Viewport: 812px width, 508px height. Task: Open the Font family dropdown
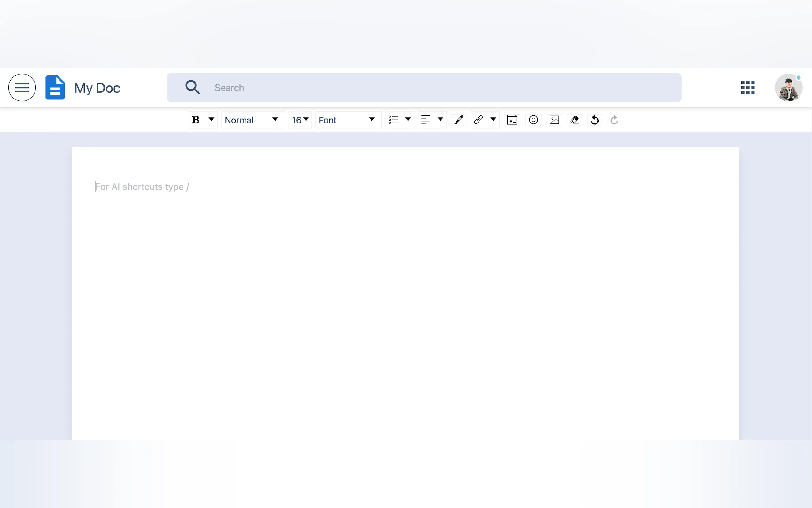[x=347, y=120]
